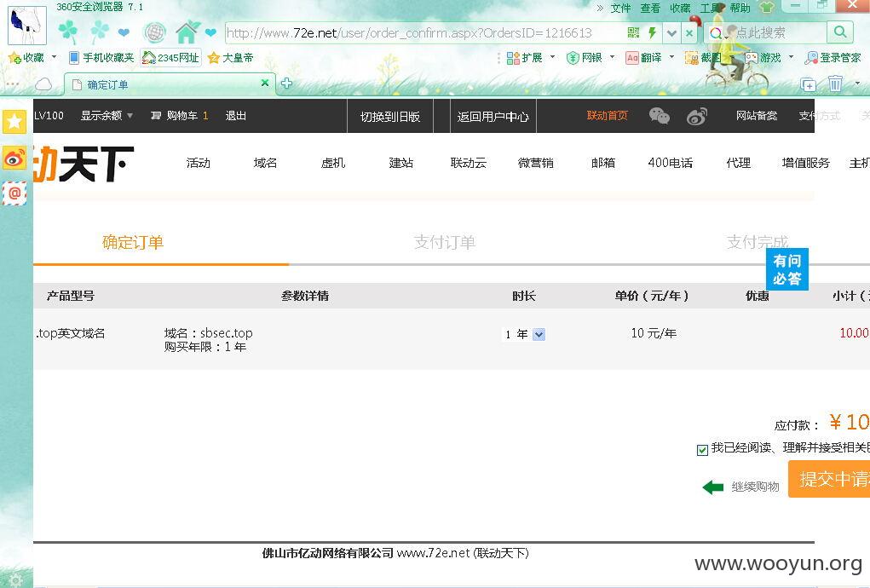The height and width of the screenshot is (588, 870).
Task: Click 购物车 shopping cart link
Action: pyautogui.click(x=179, y=115)
